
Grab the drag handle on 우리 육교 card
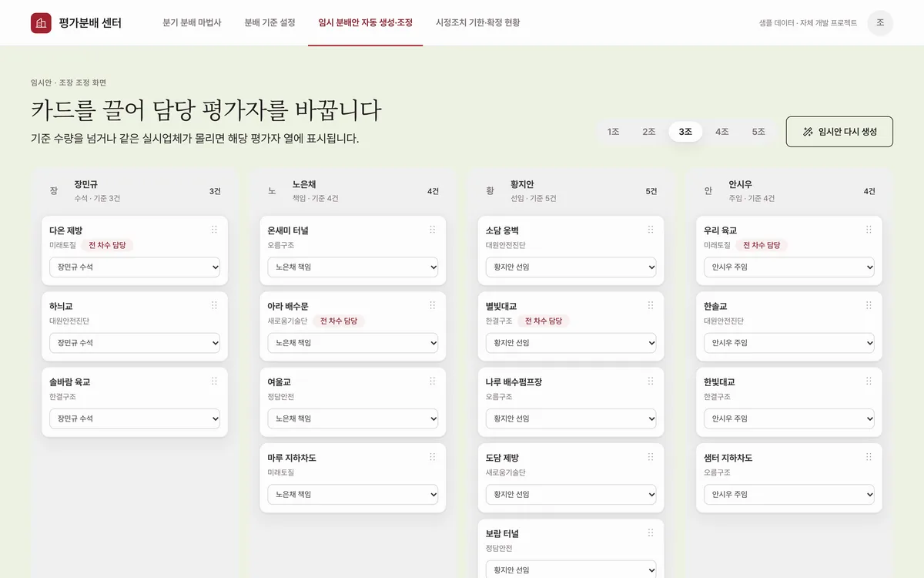pyautogui.click(x=869, y=230)
